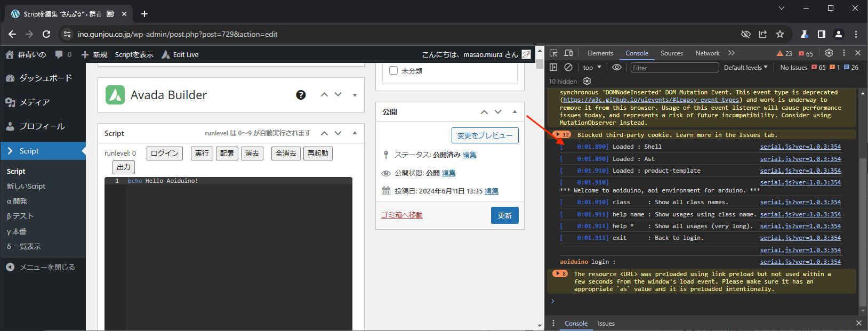The height and width of the screenshot is (331, 868).
Task: Open the DevTools settings gear
Action: [x=829, y=53]
